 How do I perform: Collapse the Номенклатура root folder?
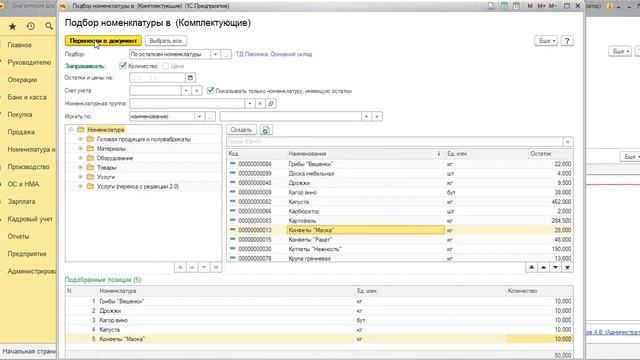pos(71,129)
